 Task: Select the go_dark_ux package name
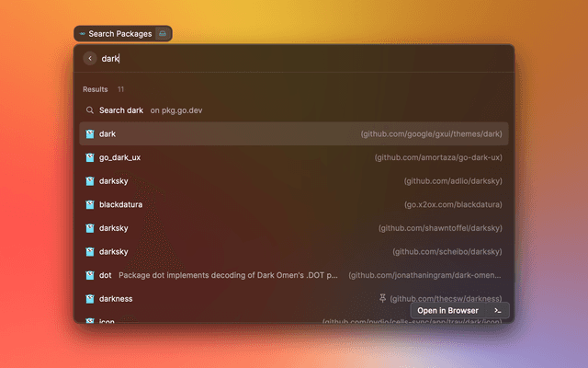(119, 157)
